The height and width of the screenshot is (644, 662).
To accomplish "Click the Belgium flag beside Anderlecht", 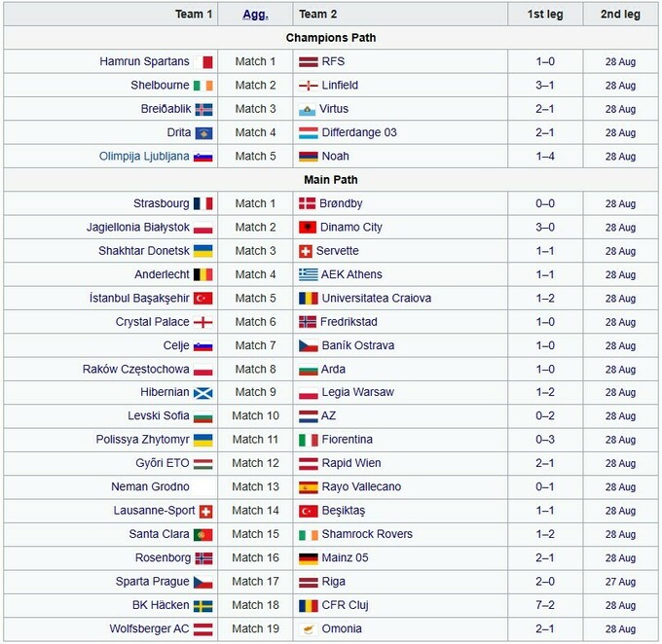I will coord(203,274).
